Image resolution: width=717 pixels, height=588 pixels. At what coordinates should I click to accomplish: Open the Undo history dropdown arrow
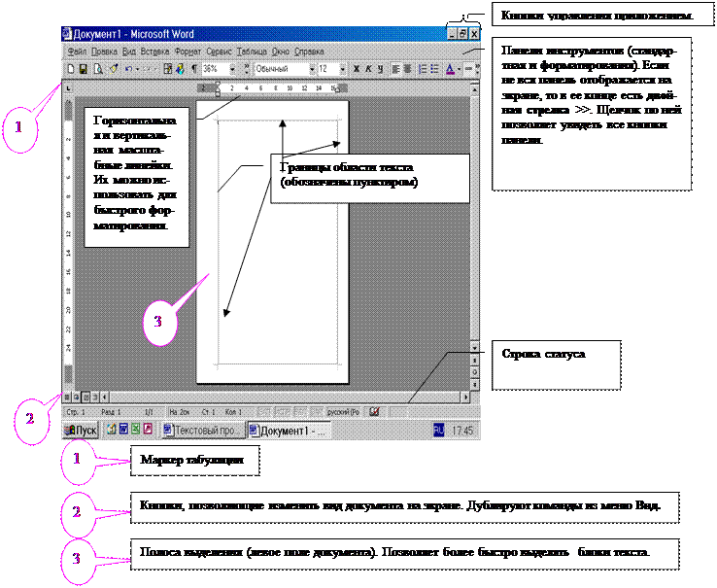137,69
